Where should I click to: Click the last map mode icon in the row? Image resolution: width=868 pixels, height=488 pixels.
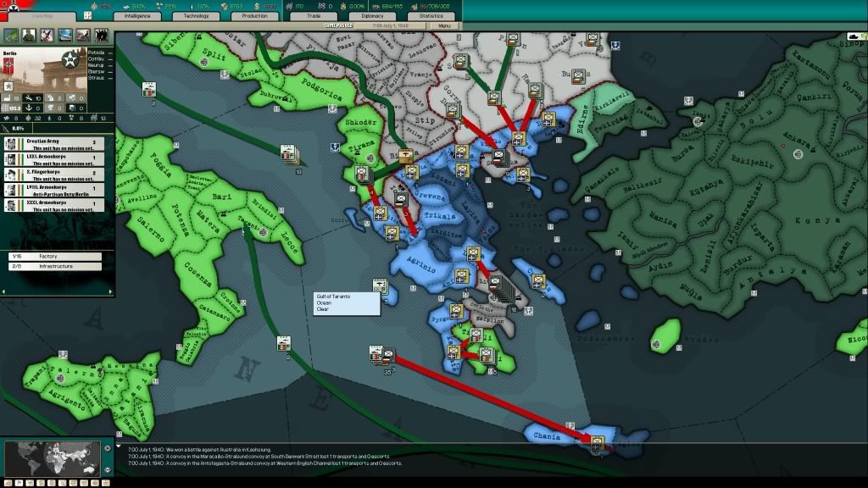[x=102, y=36]
